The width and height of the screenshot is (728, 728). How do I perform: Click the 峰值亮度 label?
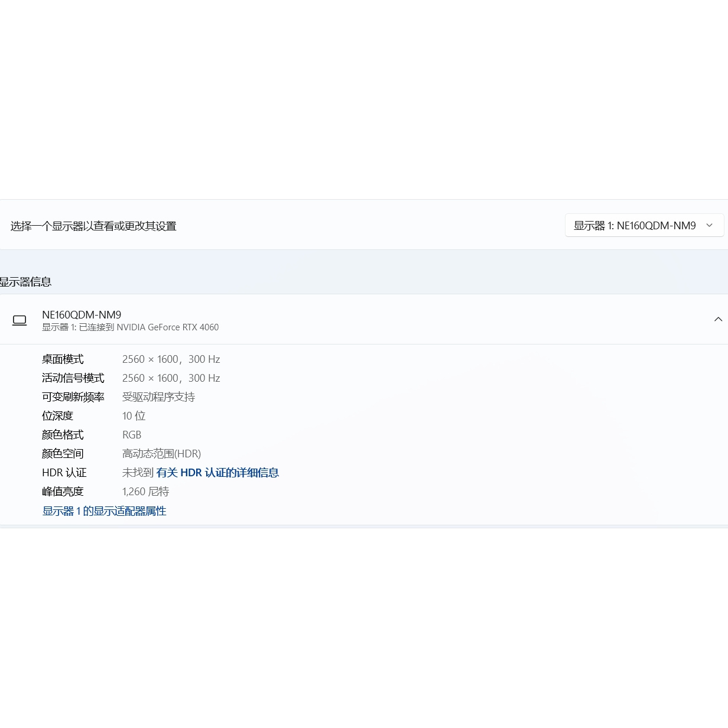pyautogui.click(x=63, y=492)
